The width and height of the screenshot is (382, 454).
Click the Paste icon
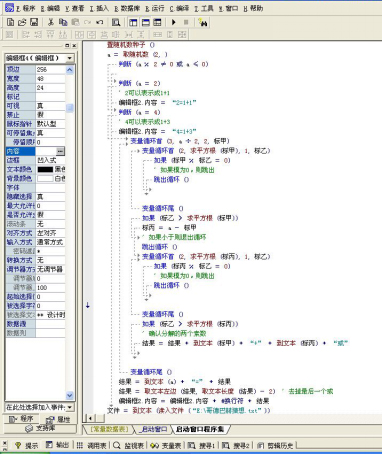point(75,22)
